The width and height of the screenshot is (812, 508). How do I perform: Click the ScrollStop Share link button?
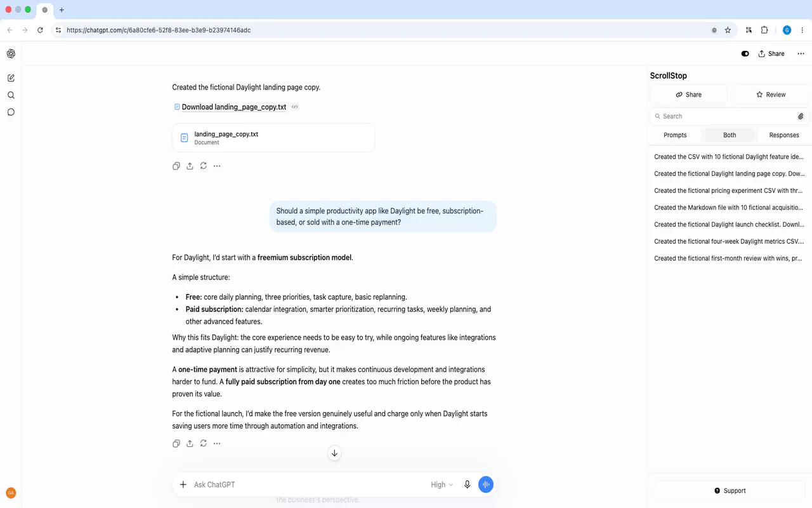point(689,95)
